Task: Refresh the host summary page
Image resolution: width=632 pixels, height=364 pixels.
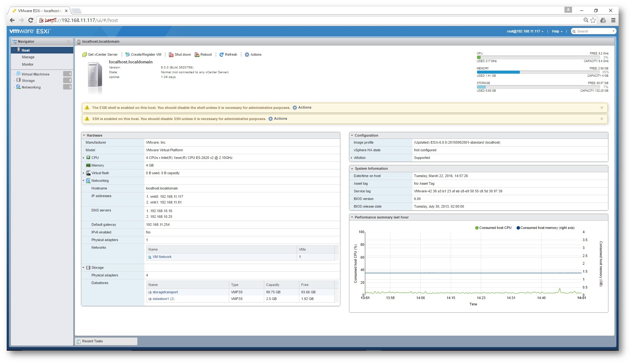Action: point(228,54)
